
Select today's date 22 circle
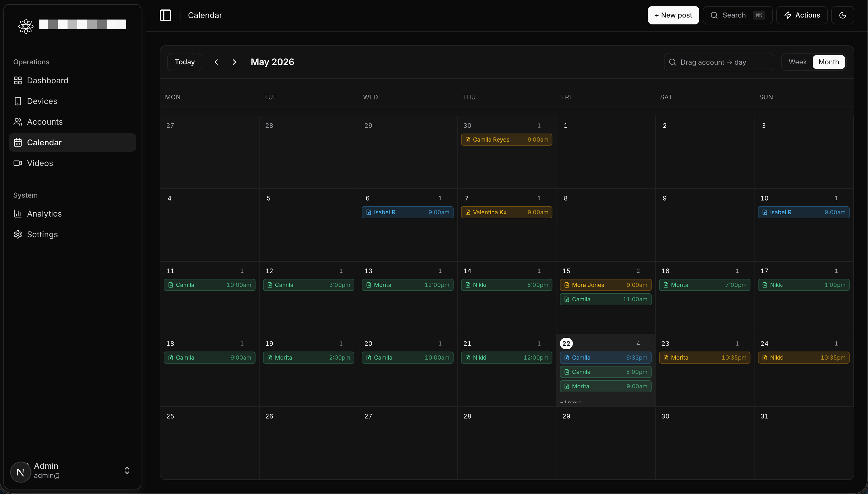(566, 344)
